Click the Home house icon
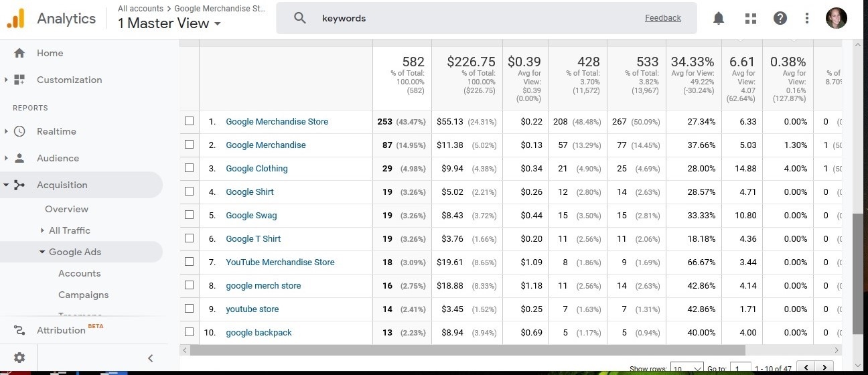The height and width of the screenshot is (375, 868). pos(19,53)
